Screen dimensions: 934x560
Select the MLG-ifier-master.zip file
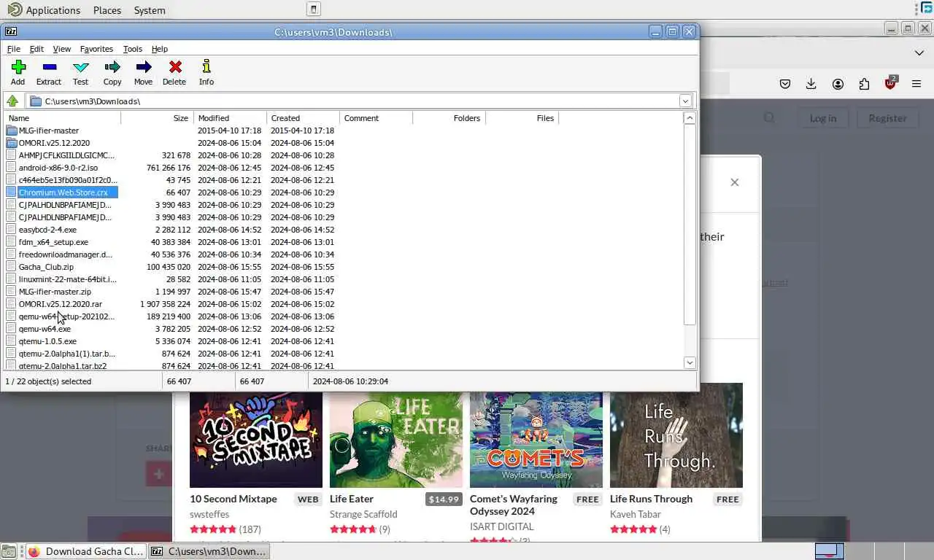55,292
